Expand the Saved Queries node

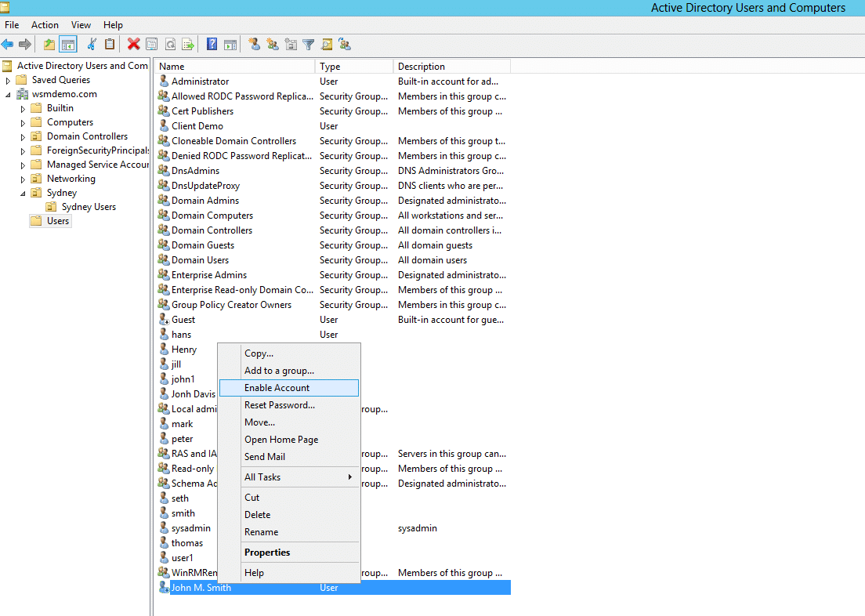coord(8,81)
